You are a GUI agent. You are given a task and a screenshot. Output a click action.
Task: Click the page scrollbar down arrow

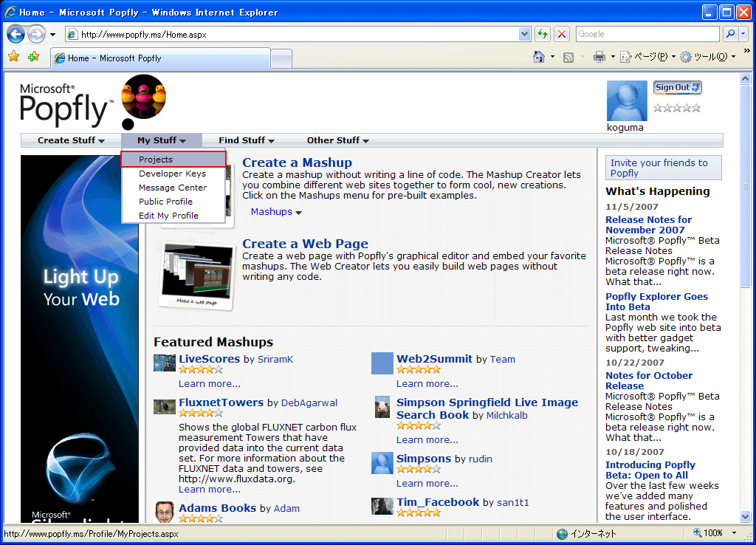tap(746, 516)
